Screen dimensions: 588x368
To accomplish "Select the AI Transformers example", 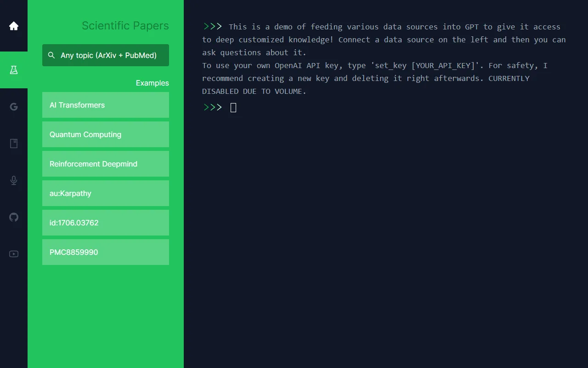I will pyautogui.click(x=105, y=105).
